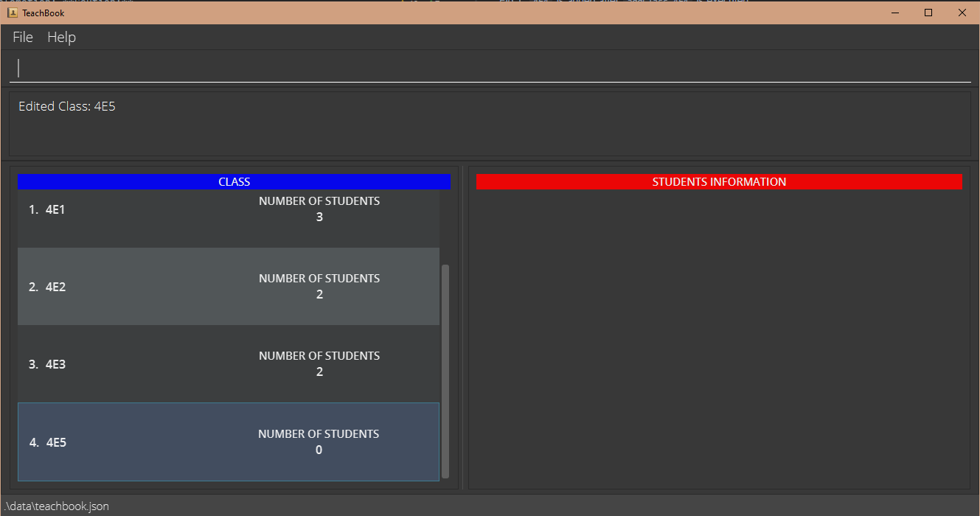Screen dimensions: 980x516
Task: Click the search input field at the top
Action: point(295,67)
